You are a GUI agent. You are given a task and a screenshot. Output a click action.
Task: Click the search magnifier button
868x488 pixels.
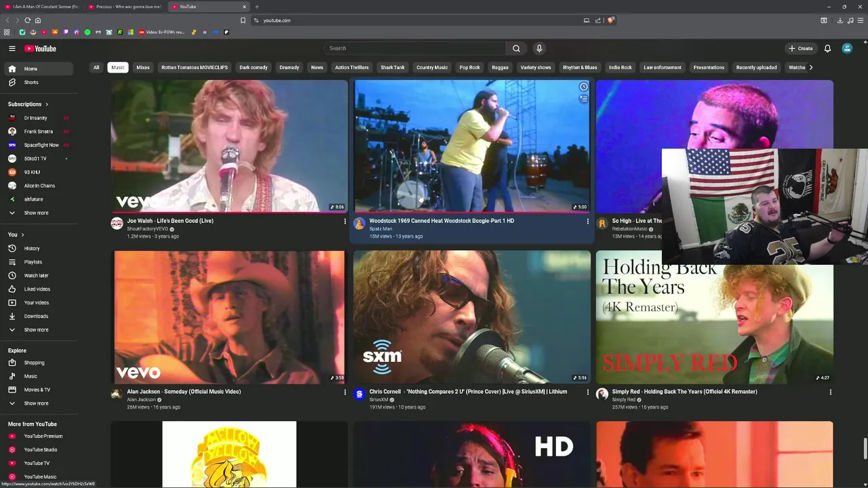point(516,48)
